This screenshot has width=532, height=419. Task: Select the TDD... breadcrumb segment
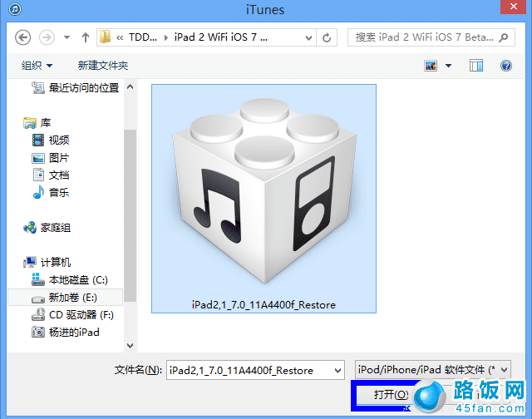coord(143,37)
